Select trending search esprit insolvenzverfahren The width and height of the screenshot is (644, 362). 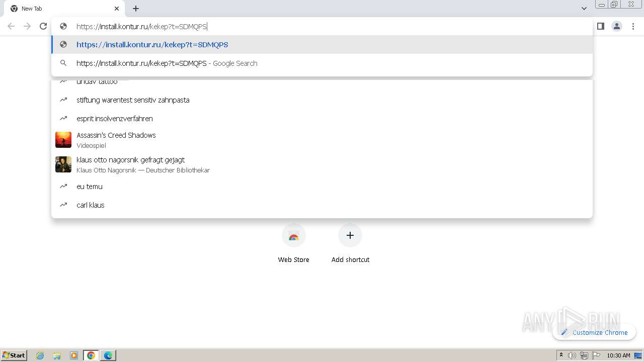point(322,119)
